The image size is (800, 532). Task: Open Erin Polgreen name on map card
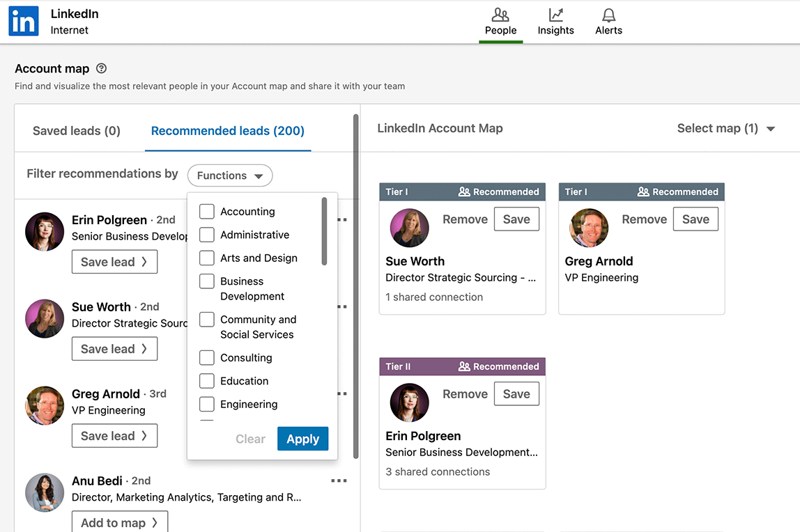click(423, 436)
